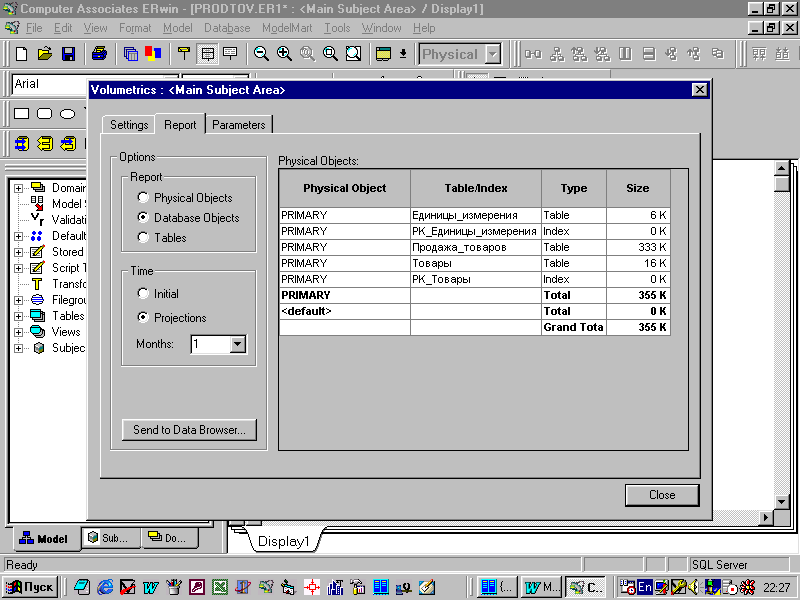Image resolution: width=800 pixels, height=600 pixels.
Task: Click the Пуск Start button
Action: tap(30, 587)
